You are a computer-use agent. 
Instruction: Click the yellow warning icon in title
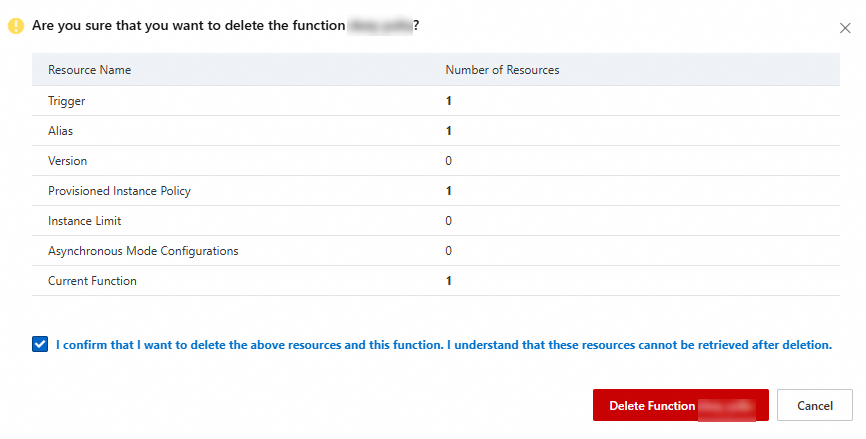(x=16, y=26)
